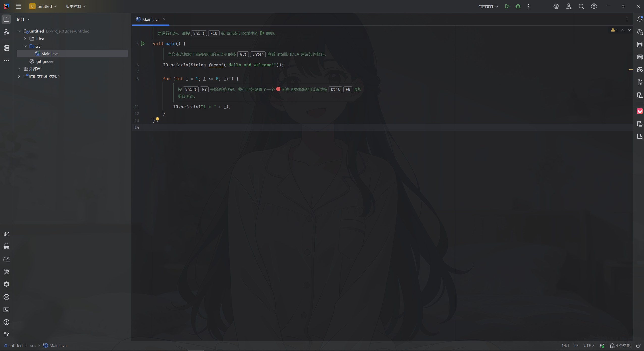Collapse the src folder
The width and height of the screenshot is (644, 351).
point(25,46)
